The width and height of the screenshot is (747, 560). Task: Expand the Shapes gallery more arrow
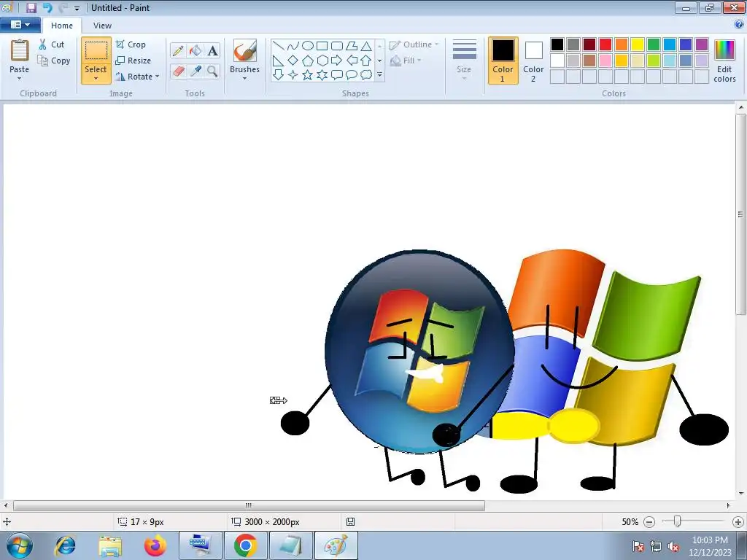(379, 75)
